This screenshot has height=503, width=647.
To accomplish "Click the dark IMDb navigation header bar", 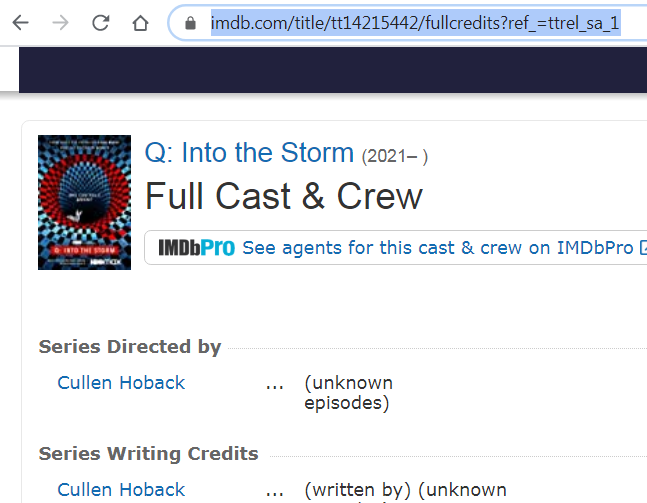I will 333,69.
